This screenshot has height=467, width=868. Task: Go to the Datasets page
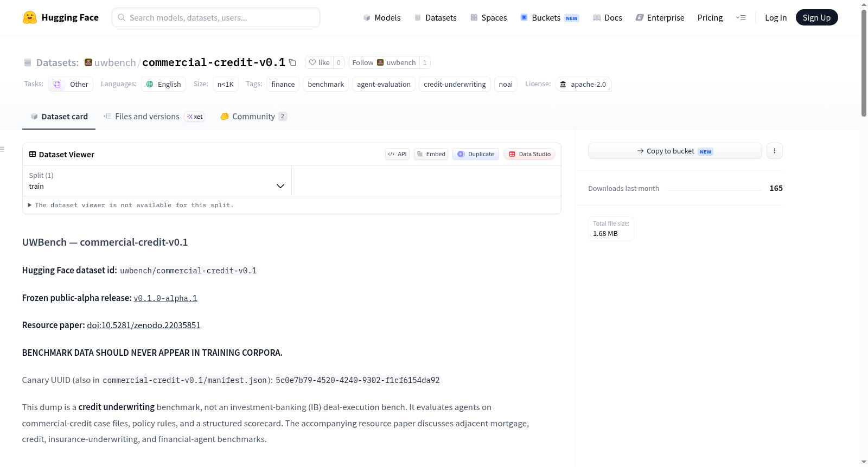pos(435,17)
